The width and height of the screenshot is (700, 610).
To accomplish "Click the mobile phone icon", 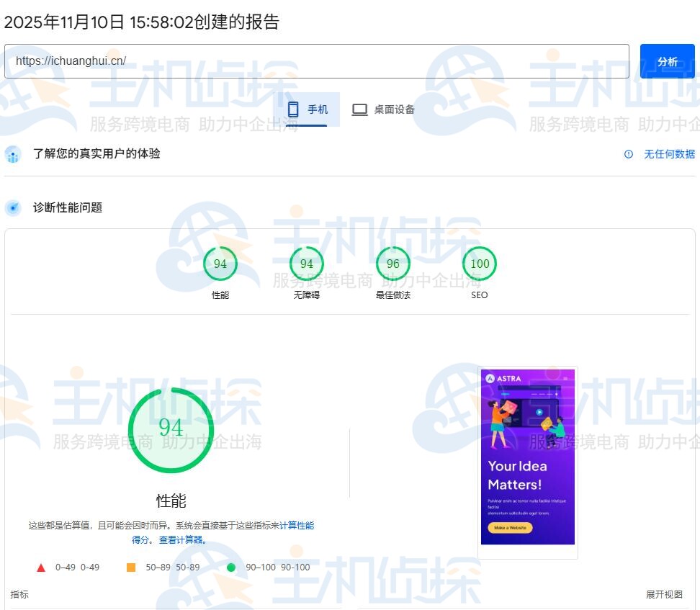I will pos(293,109).
